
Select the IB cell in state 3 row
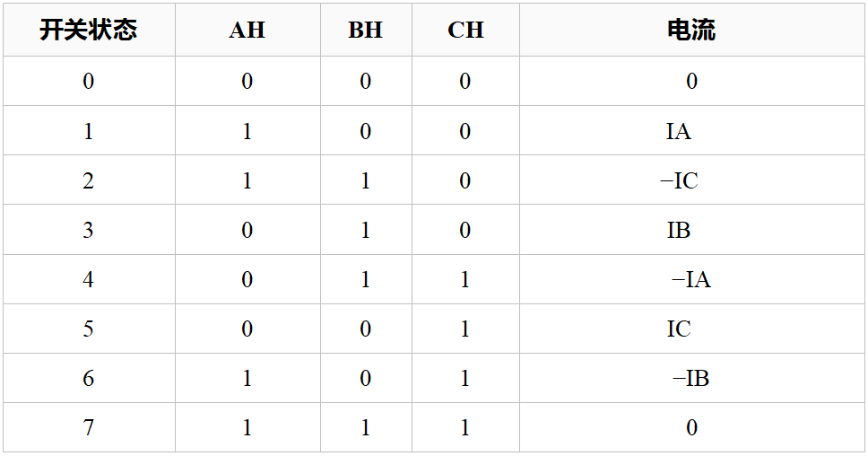tap(679, 230)
